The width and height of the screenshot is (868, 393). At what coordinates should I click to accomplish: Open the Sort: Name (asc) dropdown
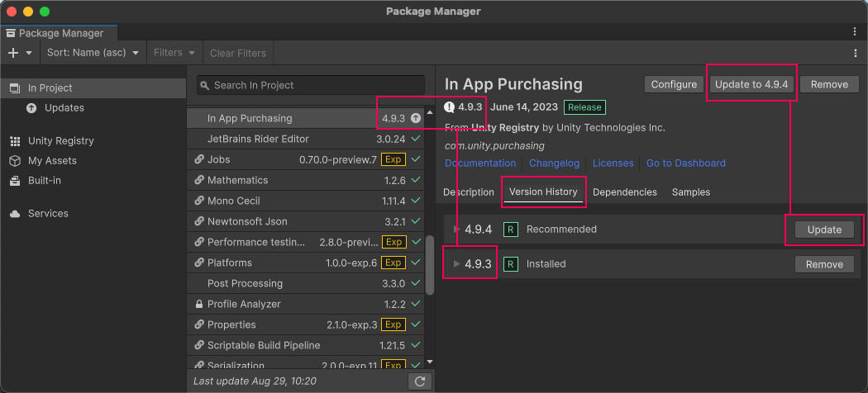92,53
